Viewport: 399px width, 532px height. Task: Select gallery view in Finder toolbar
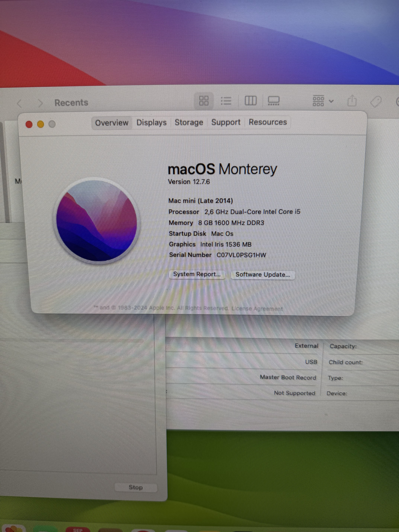tap(274, 101)
